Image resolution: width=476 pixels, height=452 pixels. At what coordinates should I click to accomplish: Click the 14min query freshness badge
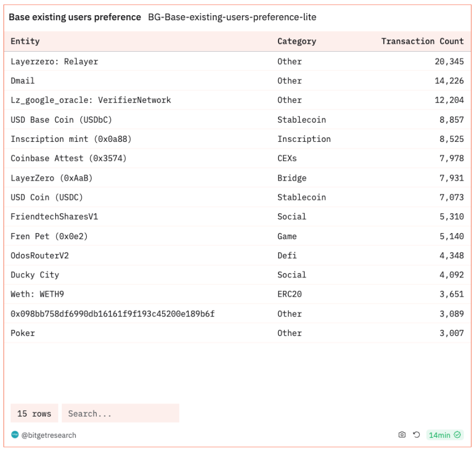(439, 435)
